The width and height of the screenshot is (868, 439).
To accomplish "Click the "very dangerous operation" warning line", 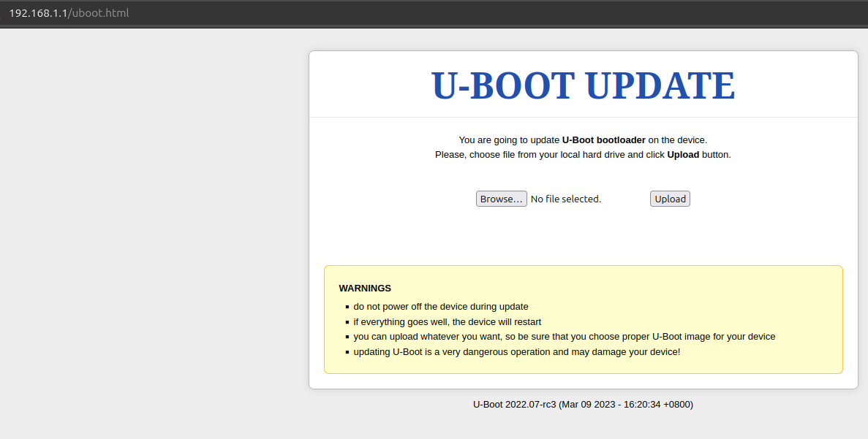I will tap(516, 352).
